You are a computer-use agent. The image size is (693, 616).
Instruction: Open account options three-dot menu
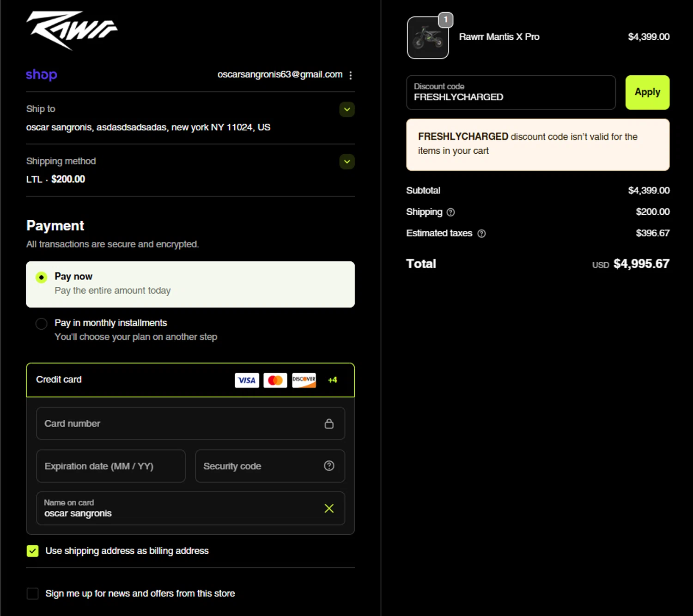coord(351,75)
